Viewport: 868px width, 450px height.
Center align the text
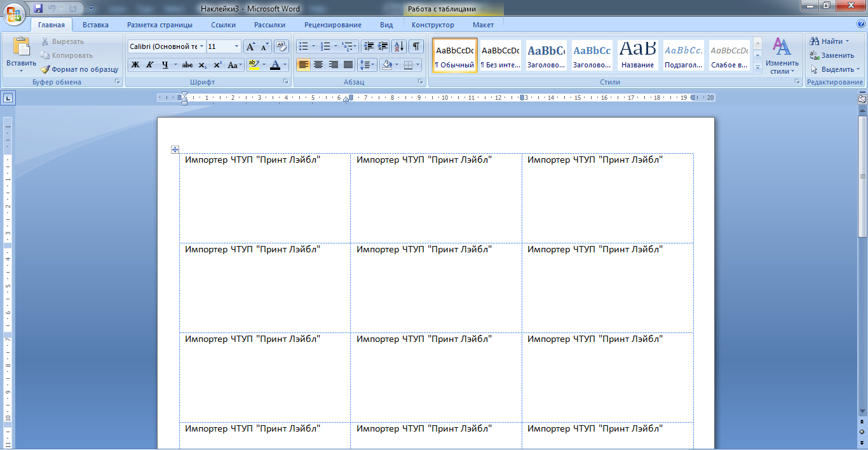[318, 65]
